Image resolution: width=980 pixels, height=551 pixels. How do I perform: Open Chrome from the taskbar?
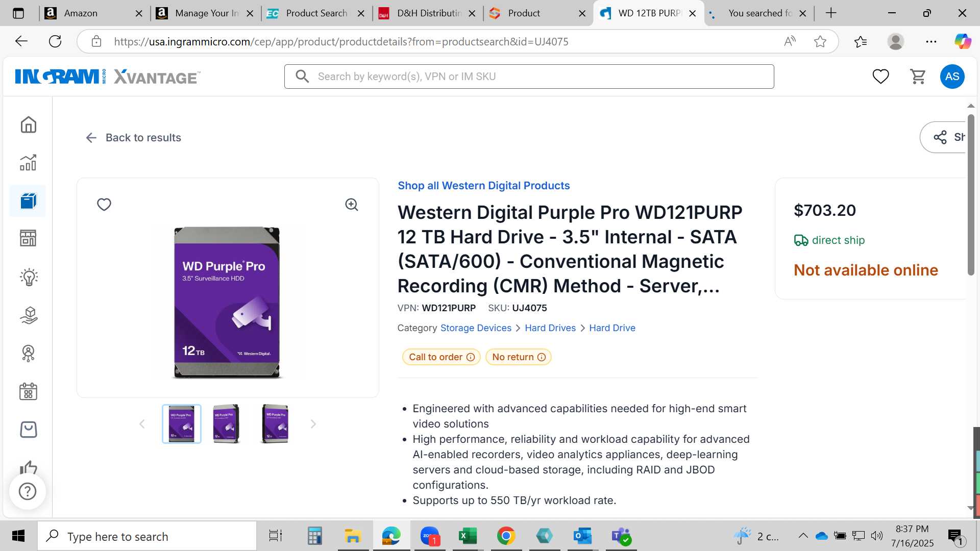click(506, 536)
